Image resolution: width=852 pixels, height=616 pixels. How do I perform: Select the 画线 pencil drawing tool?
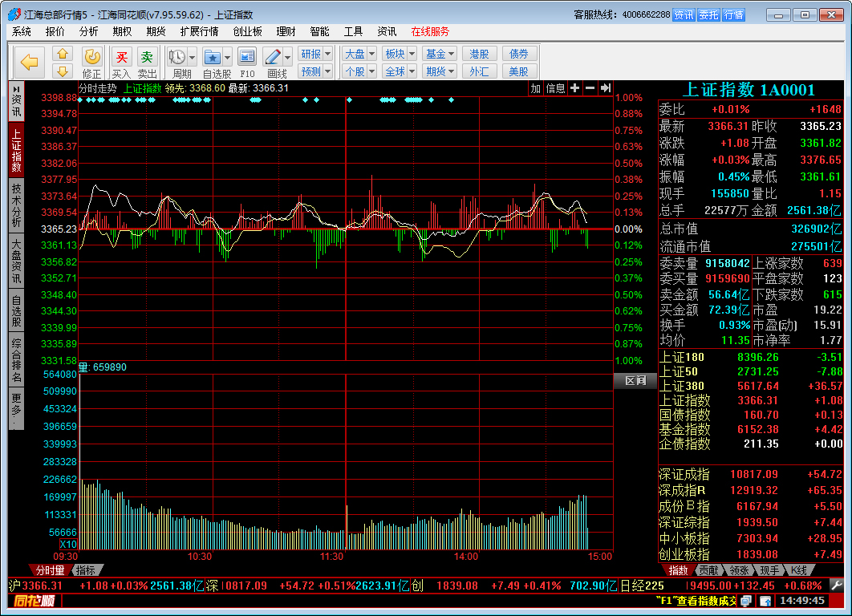click(x=272, y=56)
